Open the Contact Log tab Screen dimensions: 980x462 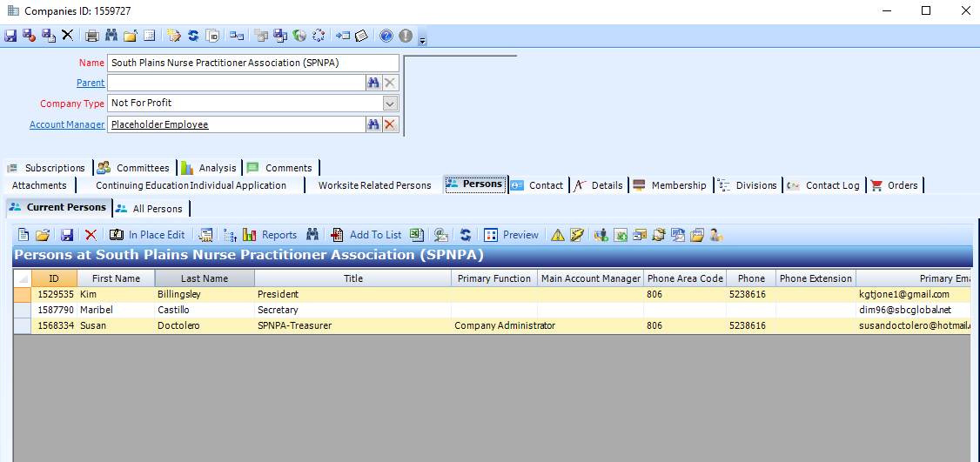coord(824,185)
